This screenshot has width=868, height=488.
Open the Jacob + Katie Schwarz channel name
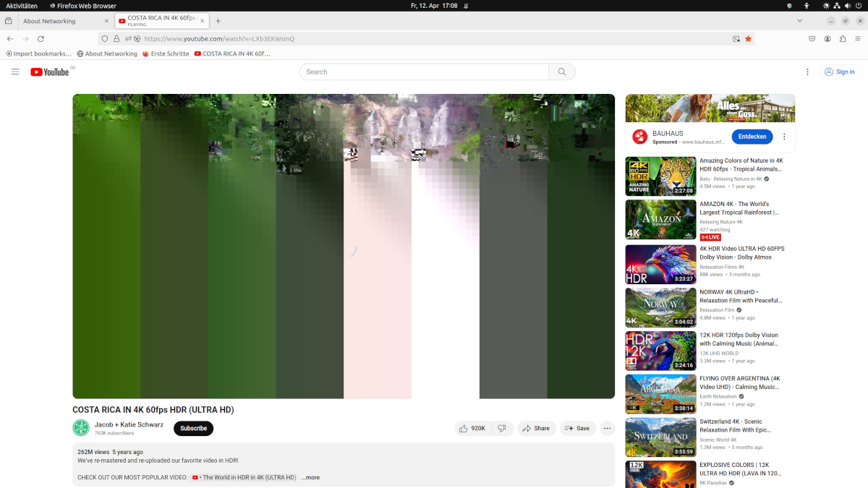pos(129,424)
